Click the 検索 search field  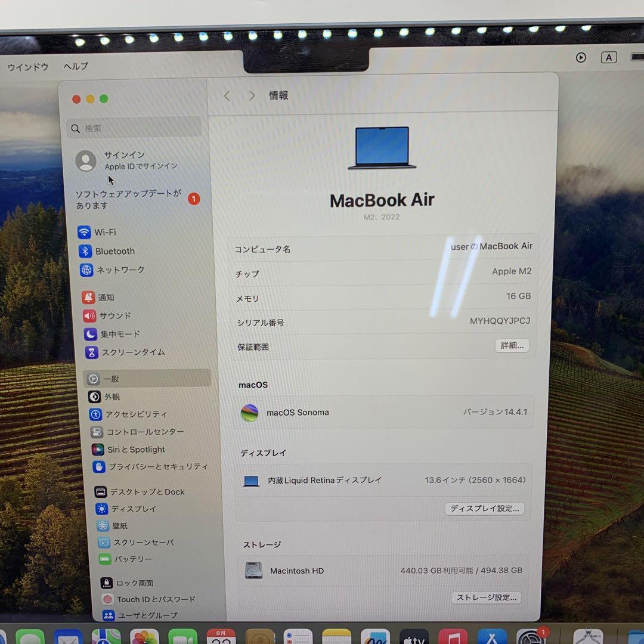134,128
